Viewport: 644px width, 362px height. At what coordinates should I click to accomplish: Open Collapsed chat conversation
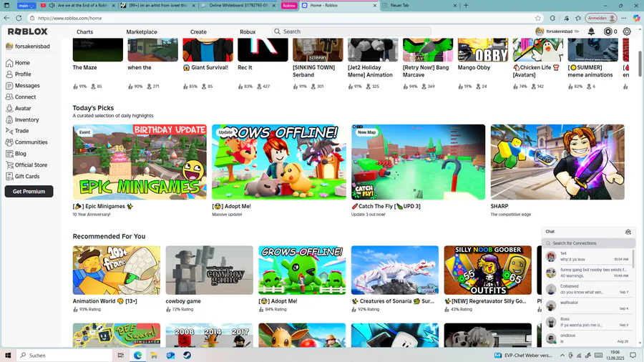(x=587, y=289)
